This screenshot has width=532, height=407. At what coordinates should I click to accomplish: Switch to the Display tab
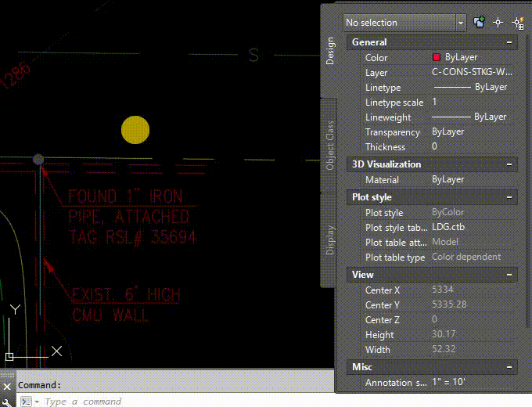(329, 240)
